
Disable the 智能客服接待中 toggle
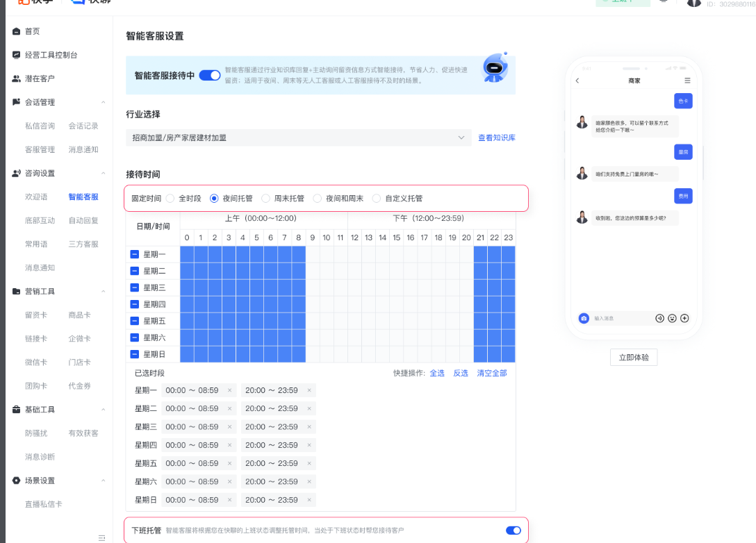pyautogui.click(x=209, y=75)
